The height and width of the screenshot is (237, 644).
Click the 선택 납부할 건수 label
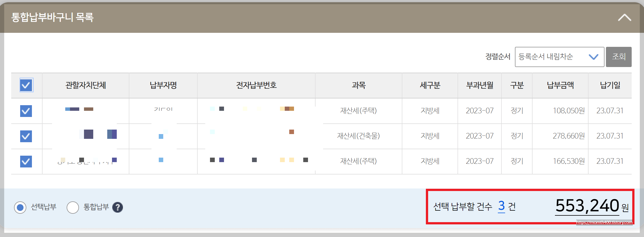coord(463,207)
